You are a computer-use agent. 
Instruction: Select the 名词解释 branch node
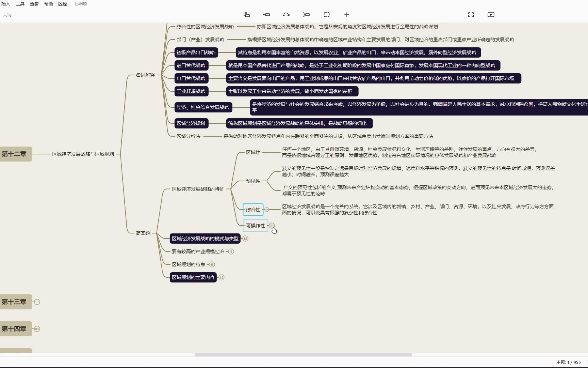145,75
